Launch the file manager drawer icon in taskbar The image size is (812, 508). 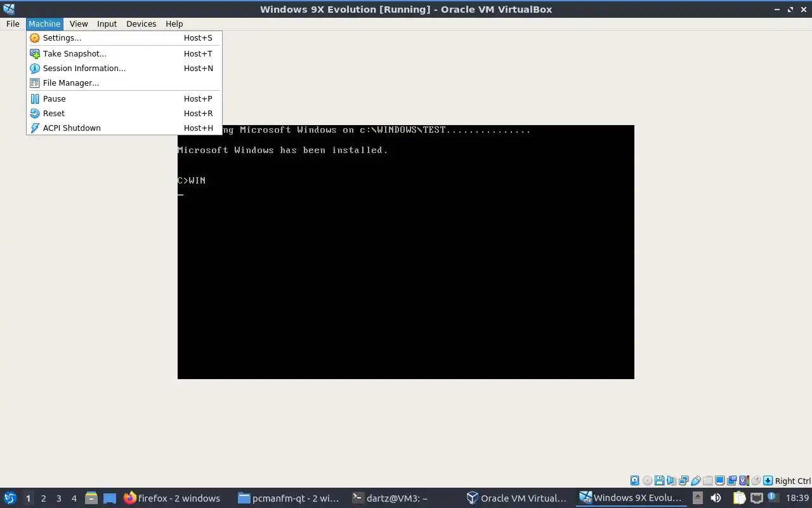click(91, 498)
